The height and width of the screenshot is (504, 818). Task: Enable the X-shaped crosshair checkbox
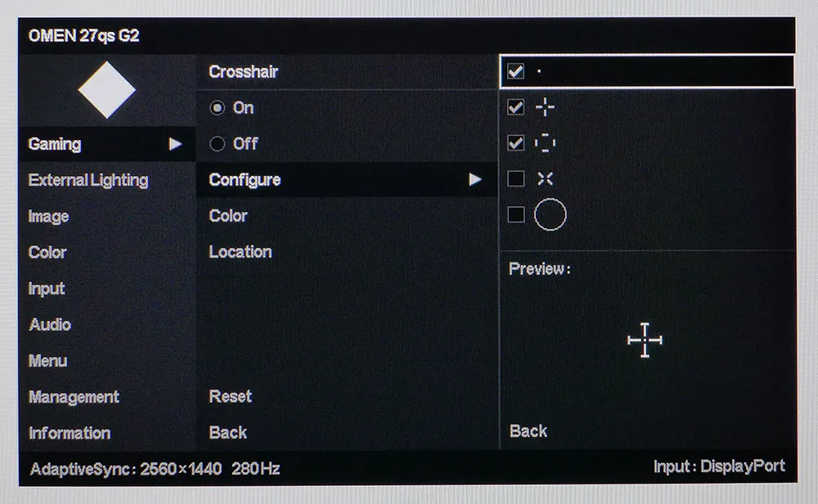(x=516, y=179)
